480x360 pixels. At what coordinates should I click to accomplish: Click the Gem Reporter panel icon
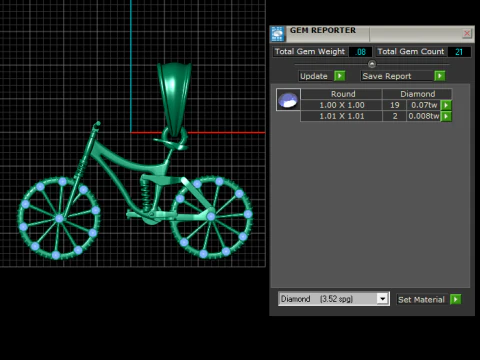pyautogui.click(x=277, y=34)
